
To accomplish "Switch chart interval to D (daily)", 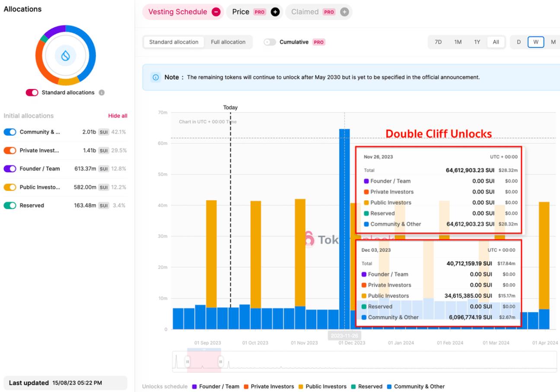I will pyautogui.click(x=519, y=42).
